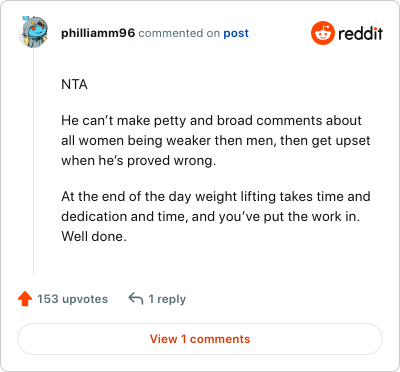
Task: Open the philliamm96 username profile link
Action: [98, 33]
